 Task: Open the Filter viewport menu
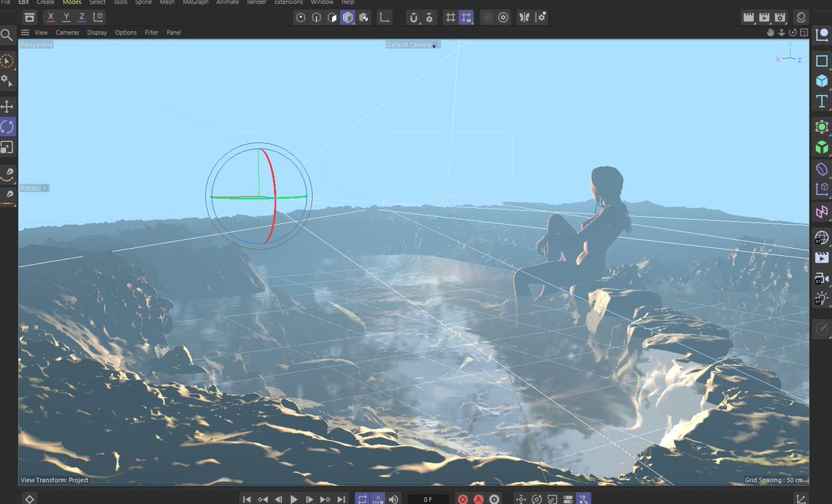point(152,33)
